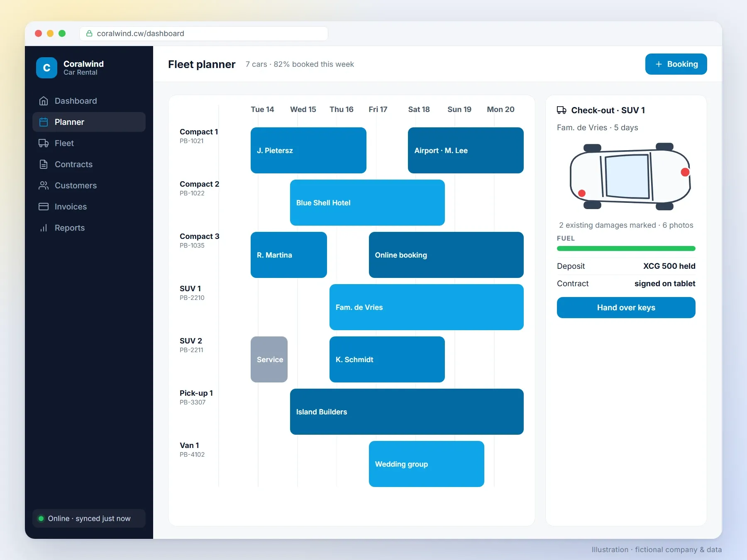
Task: Open the Wedding group booking
Action: tap(427, 464)
